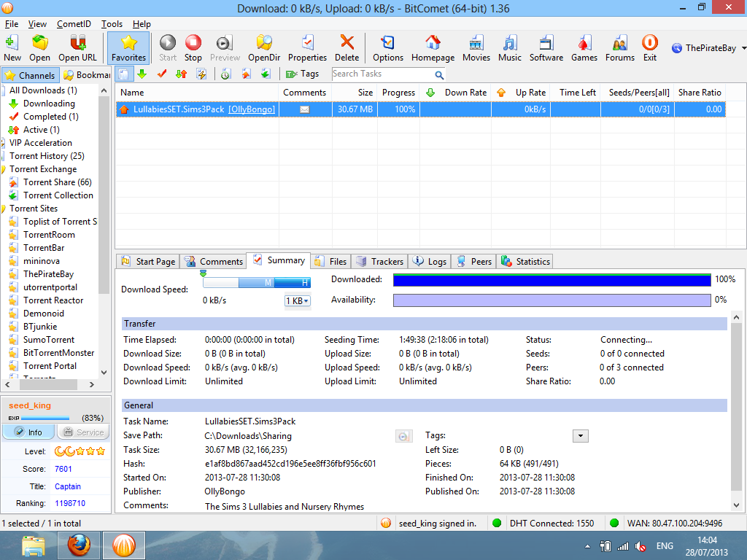This screenshot has height=560, width=747.
Task: Open the Favorites toolbar panel
Action: click(128, 47)
